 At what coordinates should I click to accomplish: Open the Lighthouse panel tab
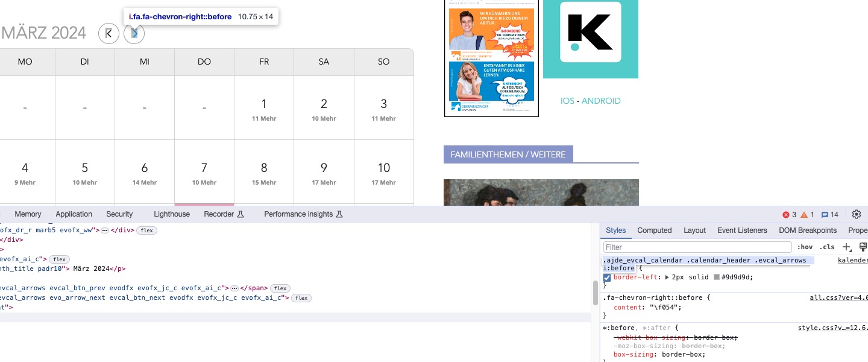[172, 214]
